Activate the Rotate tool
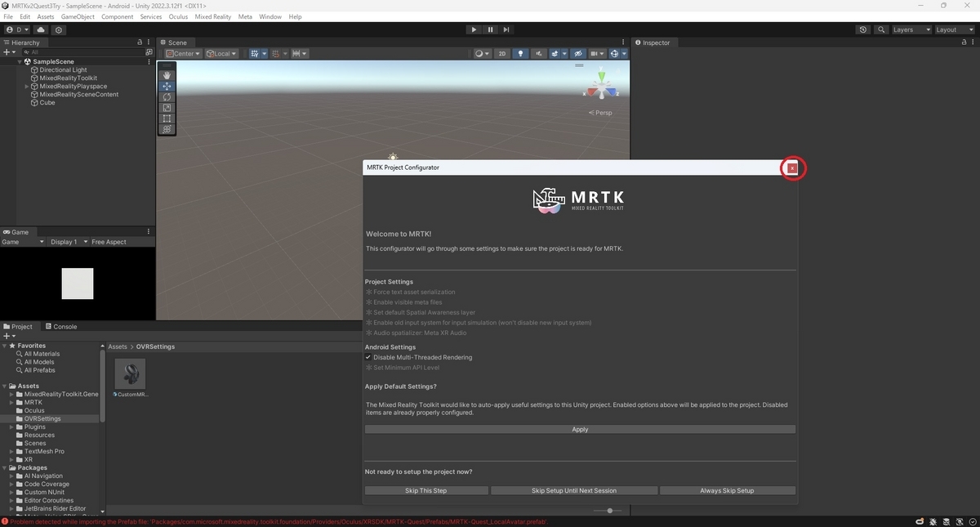 [x=167, y=97]
